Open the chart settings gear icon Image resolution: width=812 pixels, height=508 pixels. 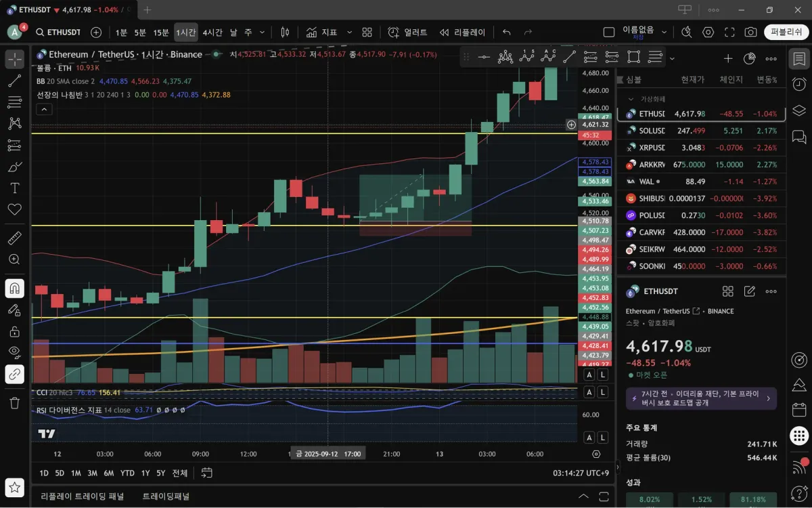[x=708, y=32]
